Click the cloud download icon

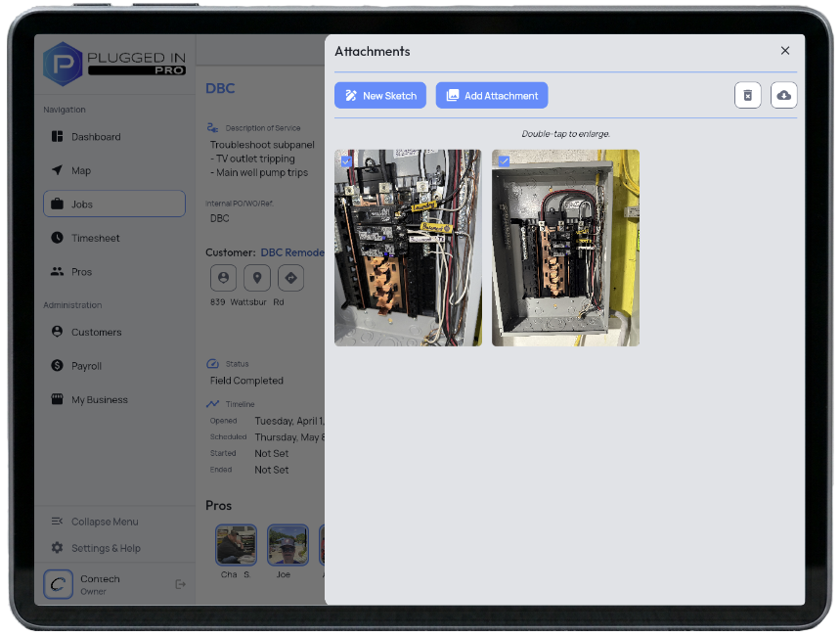783,95
